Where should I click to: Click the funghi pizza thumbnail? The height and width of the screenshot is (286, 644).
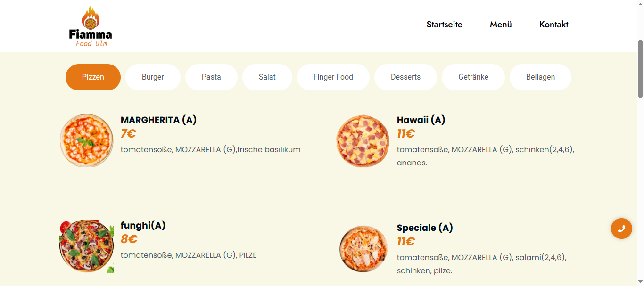tap(86, 245)
